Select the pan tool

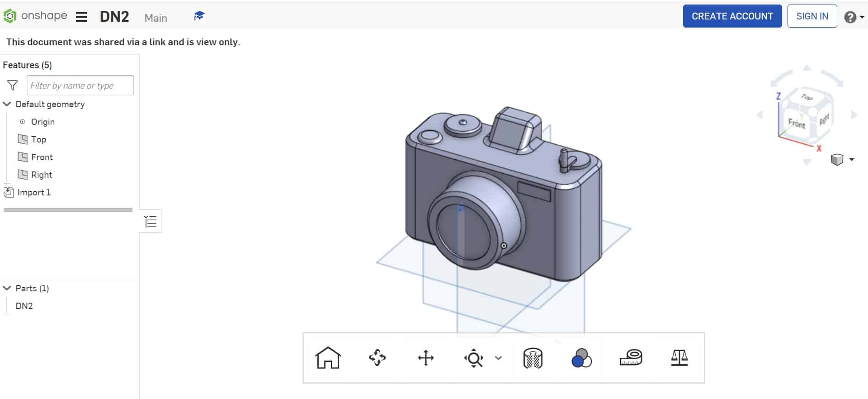[x=425, y=358]
